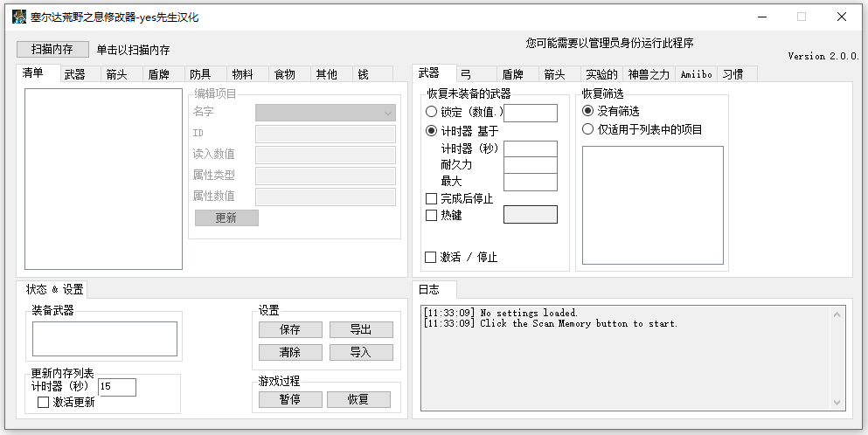The height and width of the screenshot is (435, 868).
Task: Switch to the 物料 tab
Action: [248, 74]
